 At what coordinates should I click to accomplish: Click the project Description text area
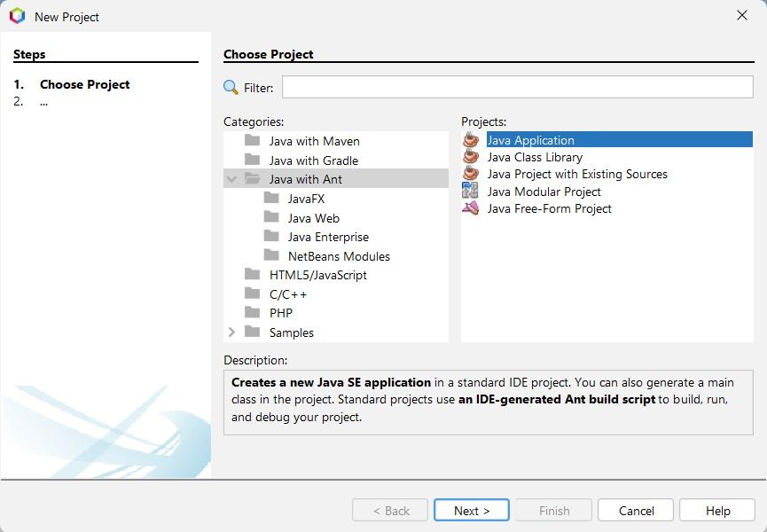tap(489, 403)
